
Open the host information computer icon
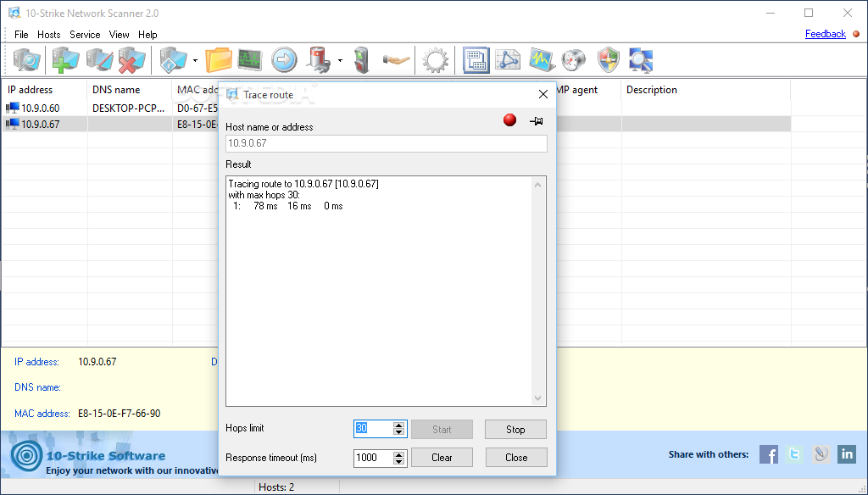coord(173,60)
